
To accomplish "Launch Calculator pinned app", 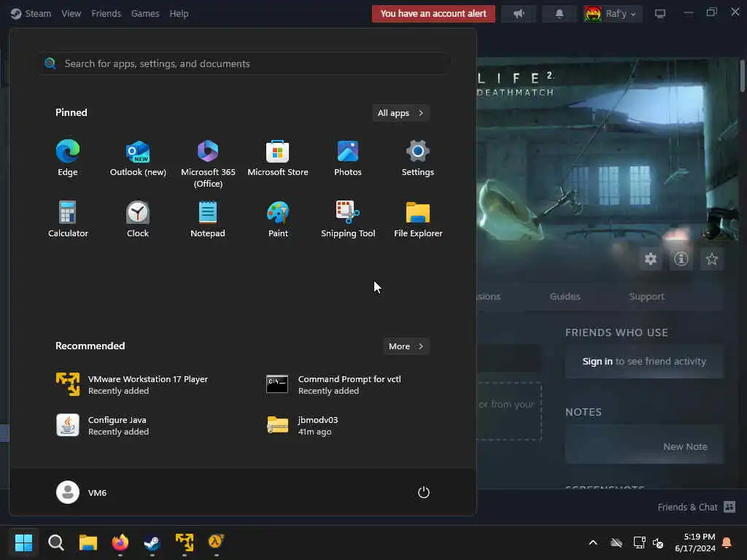I will click(x=68, y=219).
